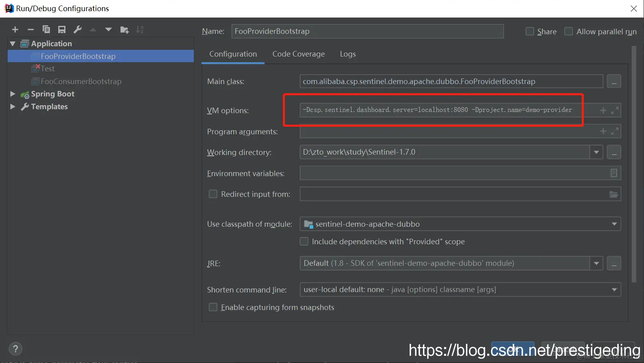This screenshot has height=363, width=644.
Task: Browse for the working directory with the ellipsis button
Action: click(x=614, y=152)
